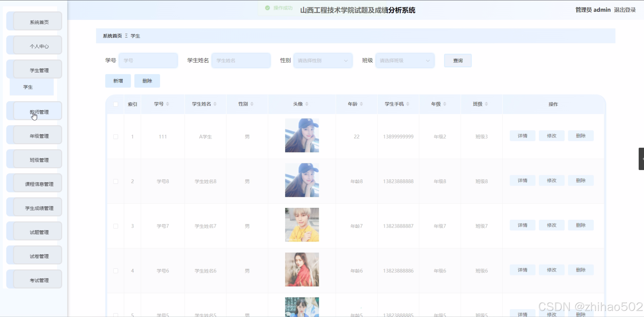Click 学生手机 column sort arrows
The width and height of the screenshot is (644, 317).
(x=408, y=104)
